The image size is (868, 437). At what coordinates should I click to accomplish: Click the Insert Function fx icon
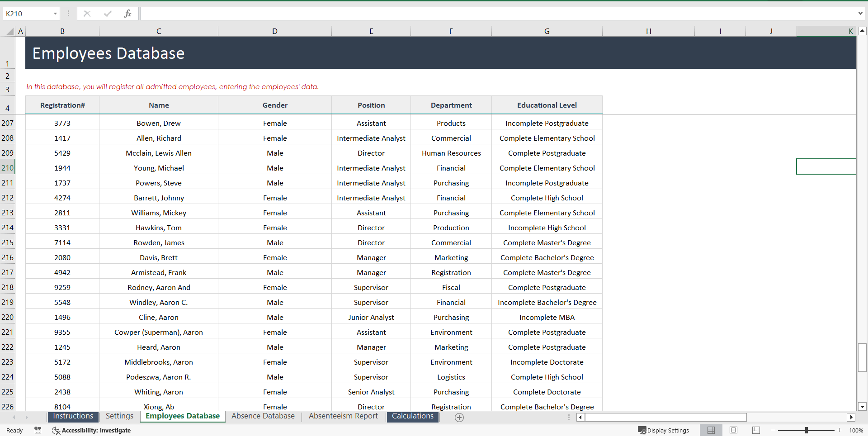click(127, 14)
